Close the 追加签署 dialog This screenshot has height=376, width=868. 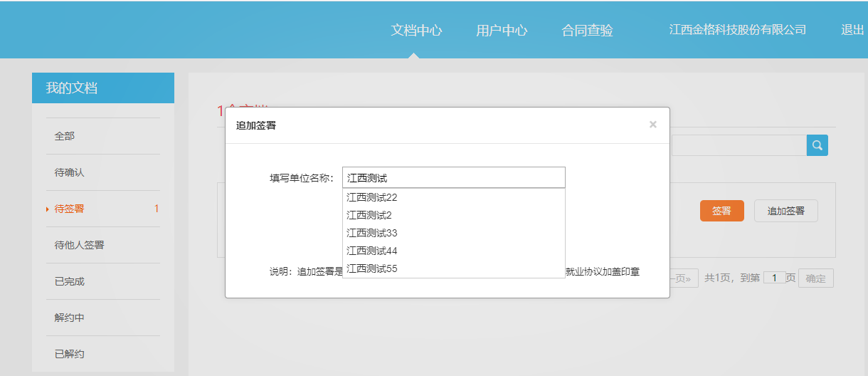(652, 125)
